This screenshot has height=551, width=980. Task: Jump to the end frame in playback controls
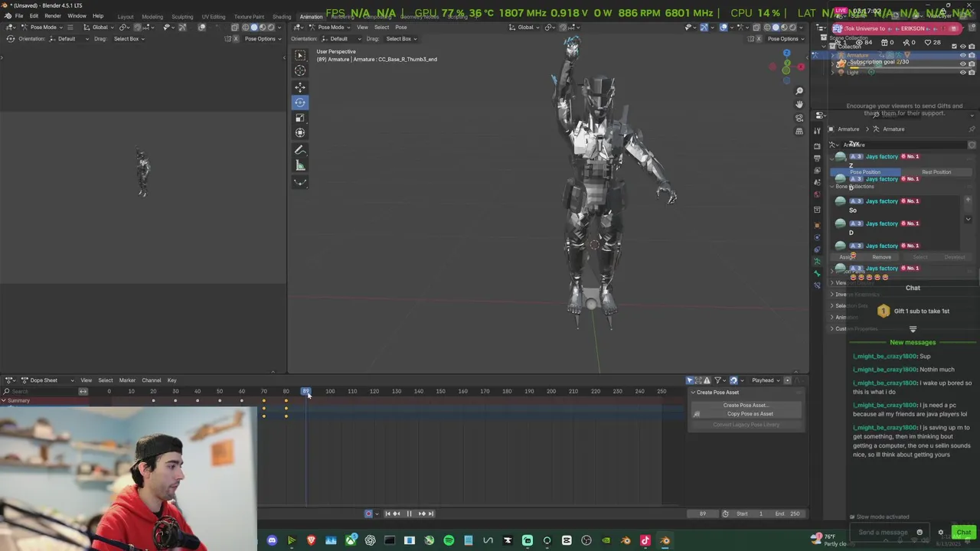pyautogui.click(x=430, y=514)
